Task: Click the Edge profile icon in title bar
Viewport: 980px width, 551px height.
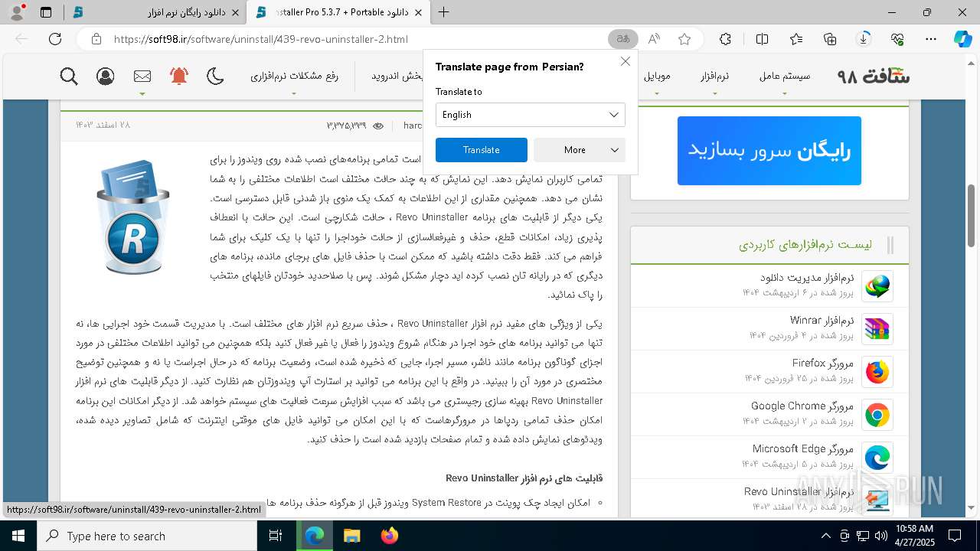Action: click(x=18, y=11)
